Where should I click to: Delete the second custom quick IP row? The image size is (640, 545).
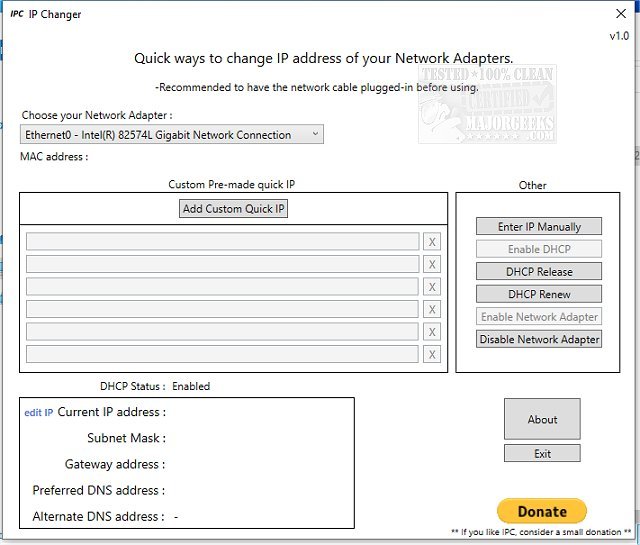[432, 264]
